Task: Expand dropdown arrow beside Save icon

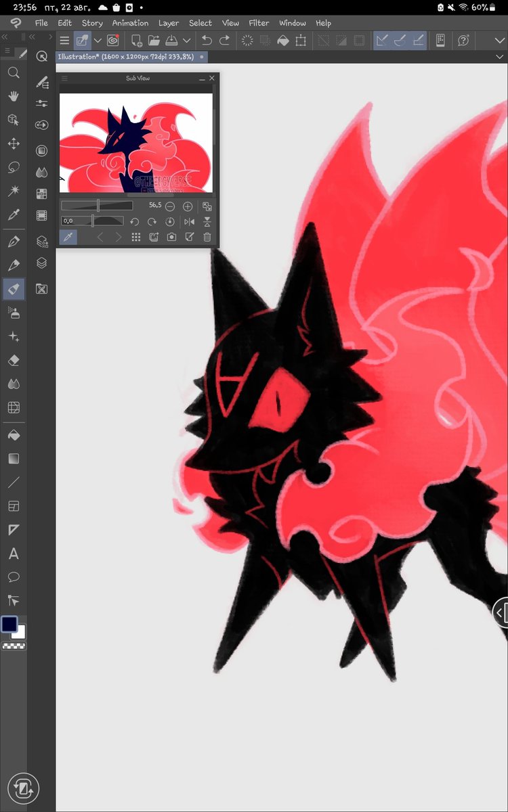Action: tap(186, 41)
